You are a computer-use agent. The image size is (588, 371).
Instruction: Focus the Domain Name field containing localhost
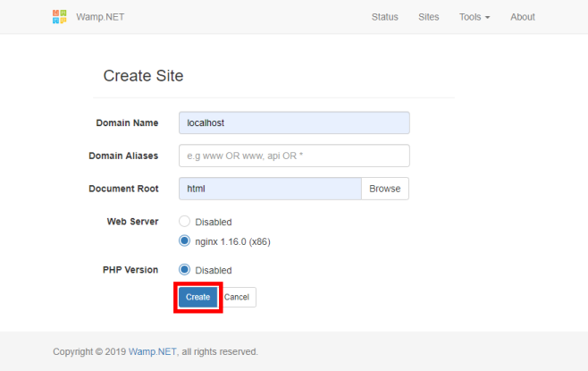coord(294,122)
